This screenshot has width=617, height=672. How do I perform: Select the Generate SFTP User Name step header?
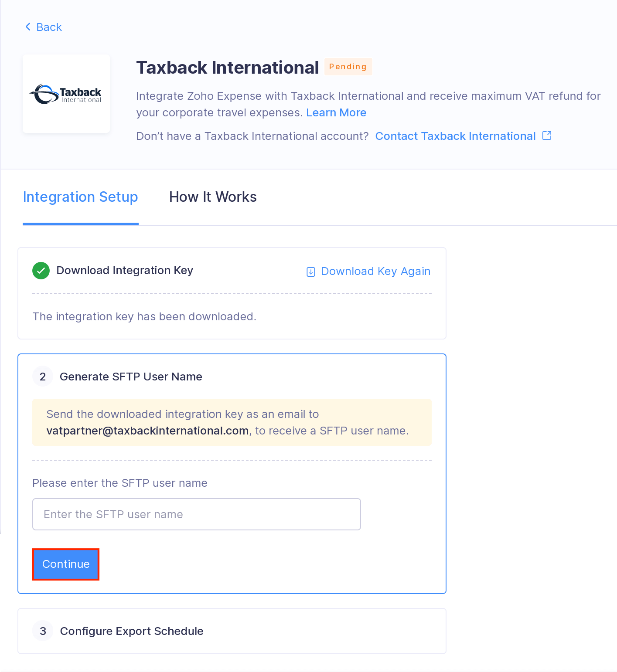tap(131, 377)
